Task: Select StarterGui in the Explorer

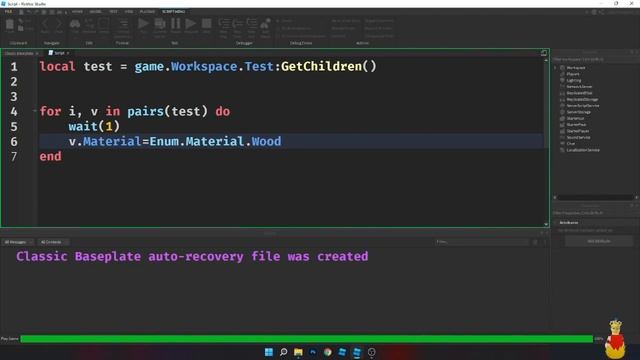Action: pos(575,118)
